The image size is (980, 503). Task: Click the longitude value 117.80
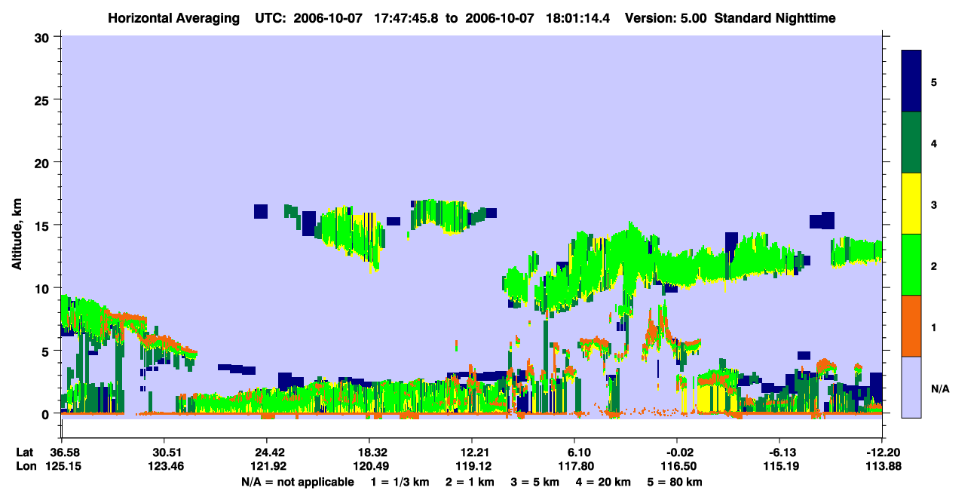tap(575, 466)
